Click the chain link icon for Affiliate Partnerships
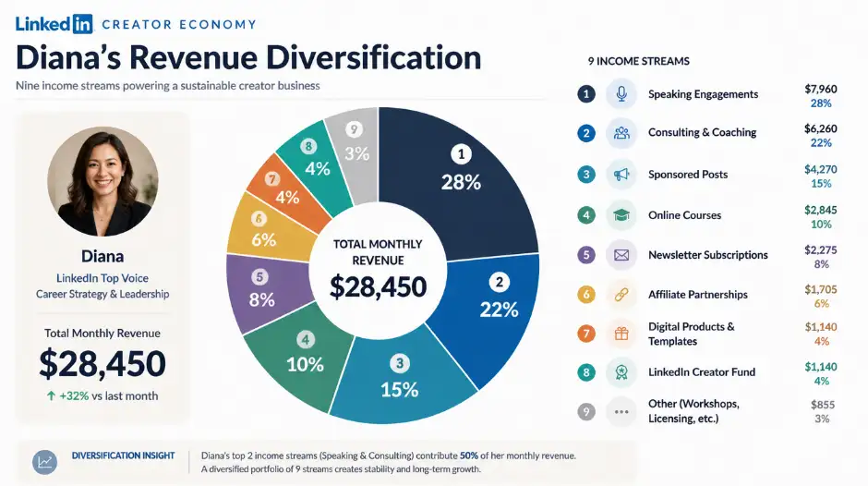The image size is (868, 486). point(621,294)
